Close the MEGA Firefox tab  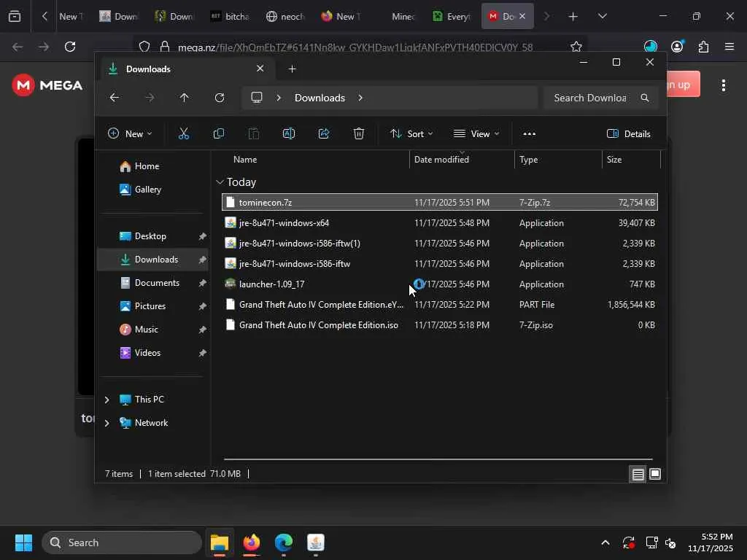522,16
